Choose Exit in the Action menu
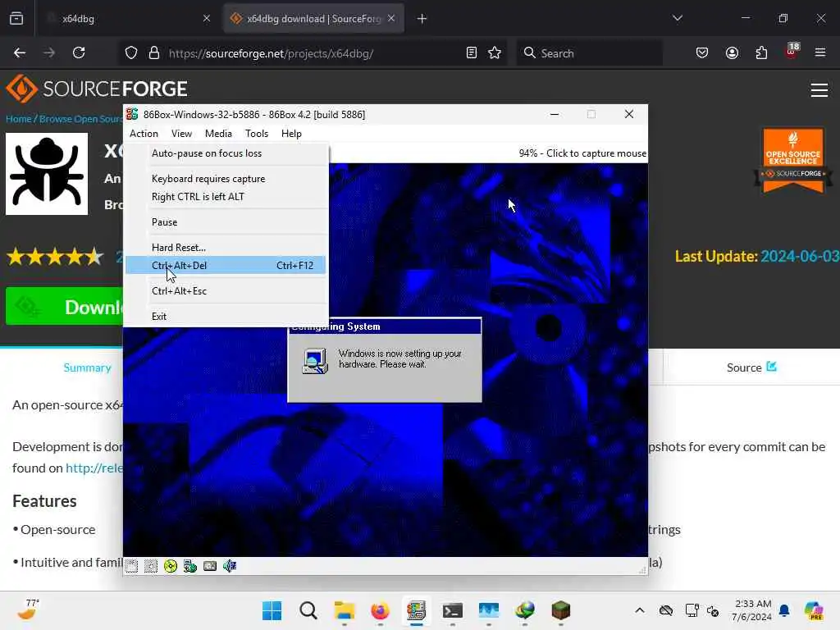This screenshot has height=630, width=840. (x=226, y=316)
